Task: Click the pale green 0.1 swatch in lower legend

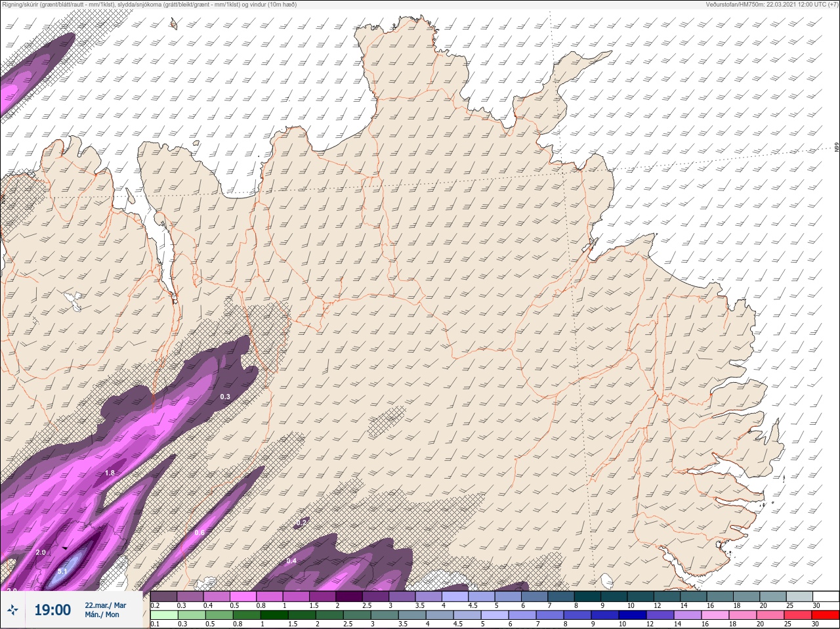Action: tap(163, 615)
